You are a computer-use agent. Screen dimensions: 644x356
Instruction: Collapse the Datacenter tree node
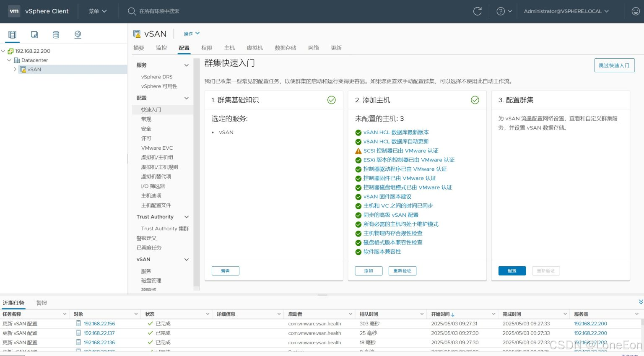point(9,60)
